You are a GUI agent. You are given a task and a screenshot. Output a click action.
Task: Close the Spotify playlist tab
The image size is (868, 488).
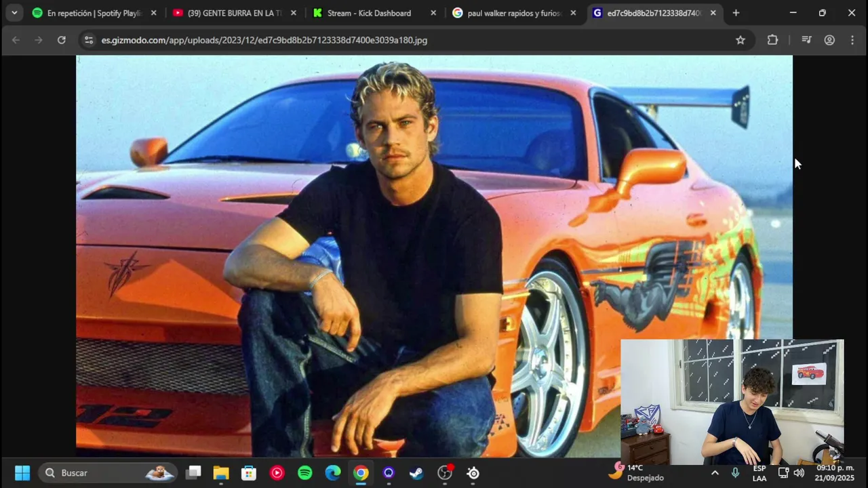click(x=153, y=13)
